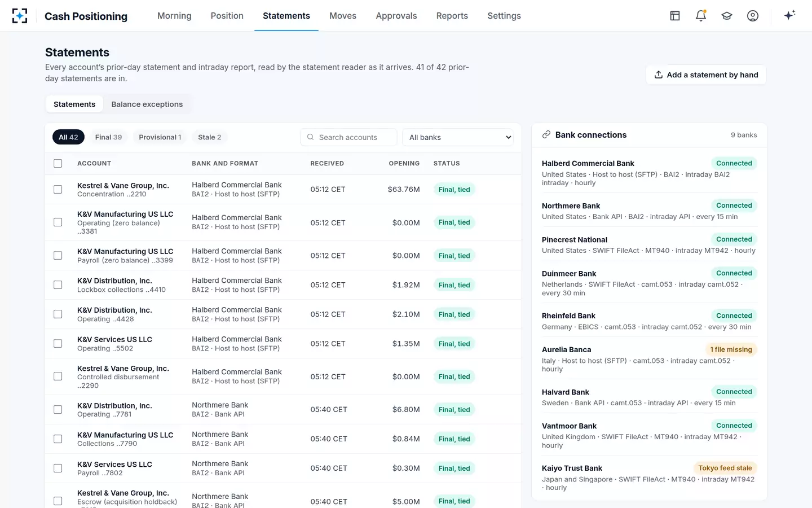812x508 pixels.
Task: Click upload icon in Add statement button
Action: click(x=658, y=75)
